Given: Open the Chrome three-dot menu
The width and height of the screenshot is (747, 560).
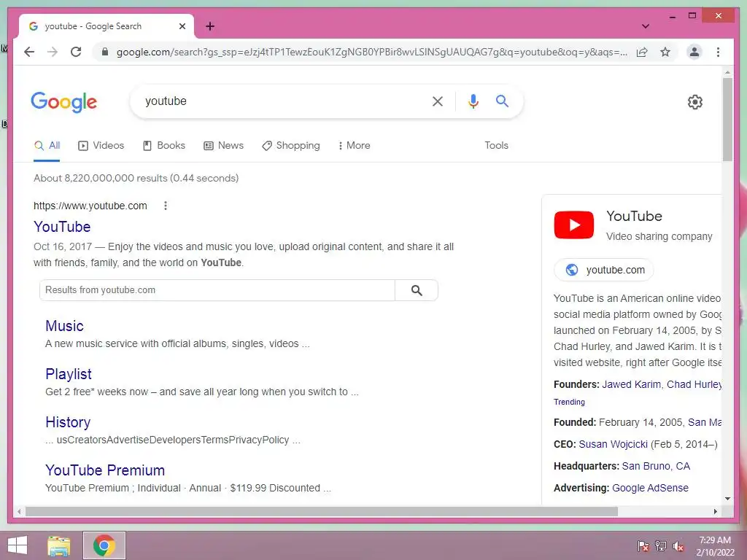Looking at the screenshot, I should tap(718, 52).
